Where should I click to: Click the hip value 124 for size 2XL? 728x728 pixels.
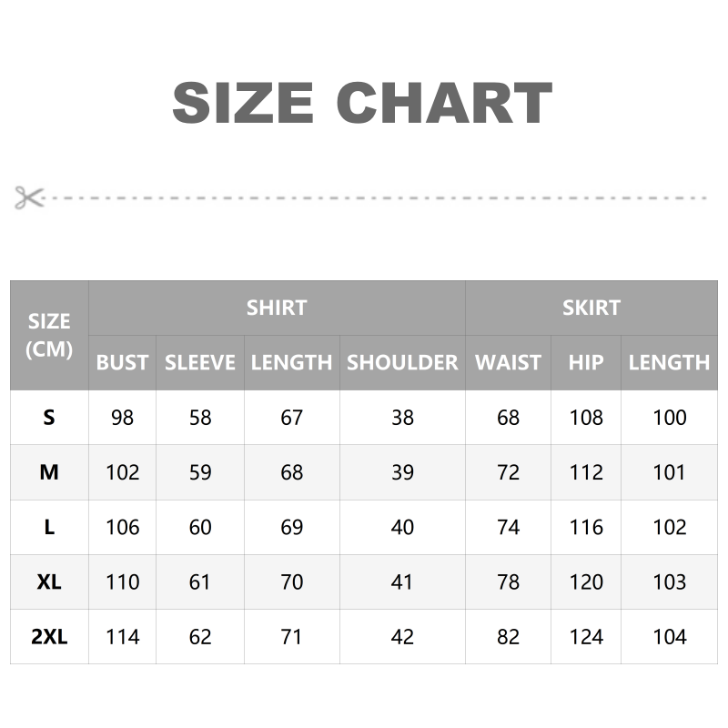(586, 636)
